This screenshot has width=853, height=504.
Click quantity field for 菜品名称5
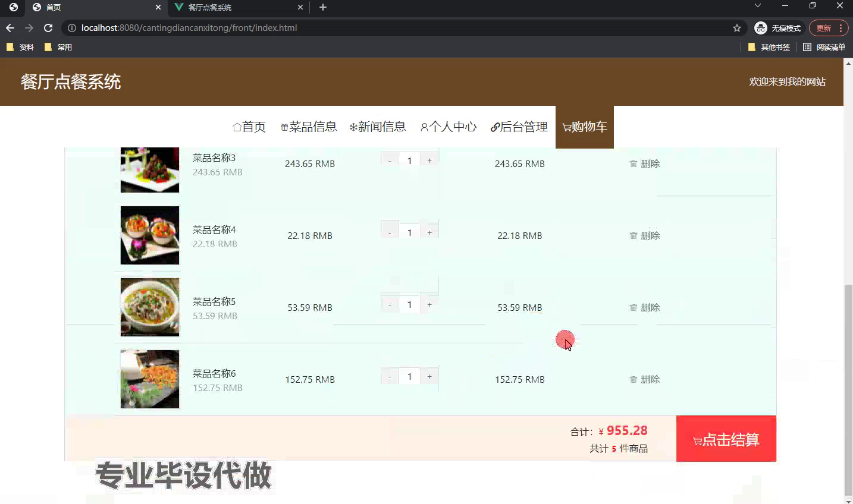tap(410, 304)
